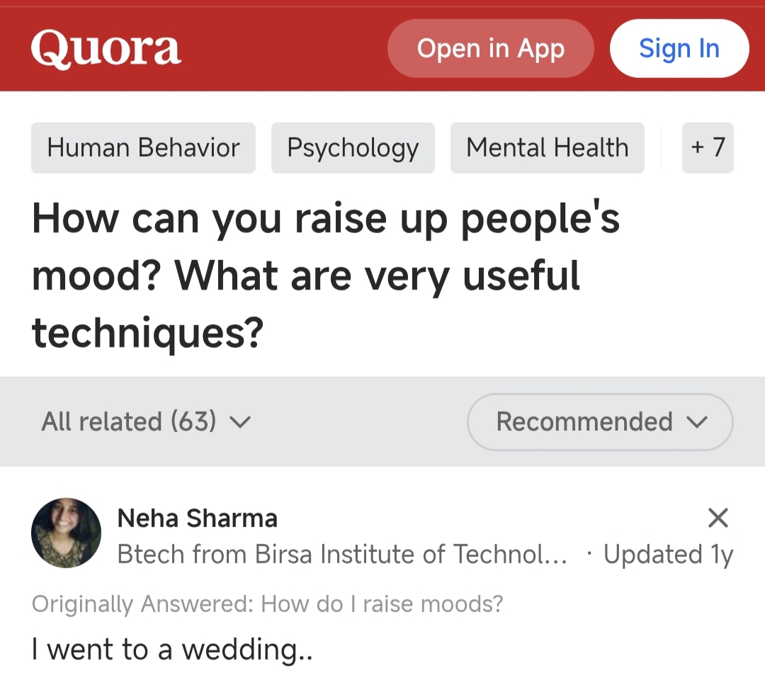Expand the + 7 more topics tag
Viewport: 765px width, 700px height.
(x=707, y=147)
